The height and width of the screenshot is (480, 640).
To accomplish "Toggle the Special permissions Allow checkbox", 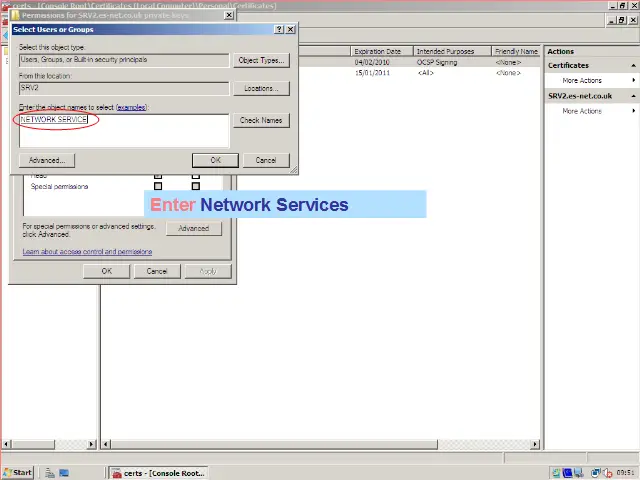I will [158, 186].
